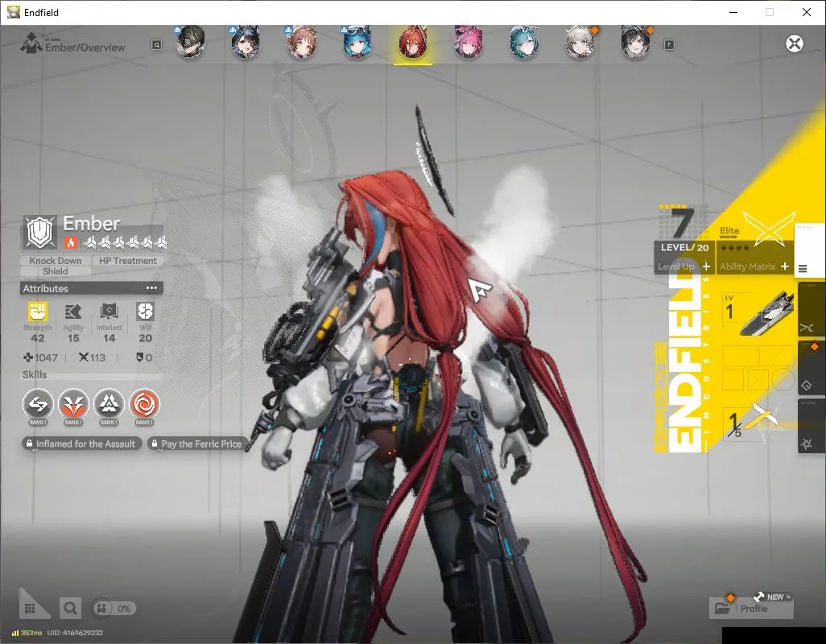Open the Knock Down tag
The width and height of the screenshot is (826, 644).
(x=56, y=261)
